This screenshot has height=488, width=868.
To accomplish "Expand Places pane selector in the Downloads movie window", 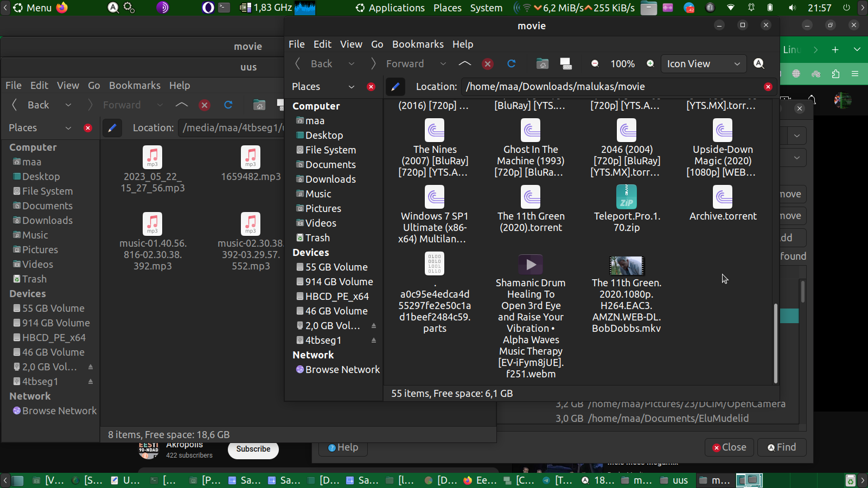I will click(x=351, y=87).
